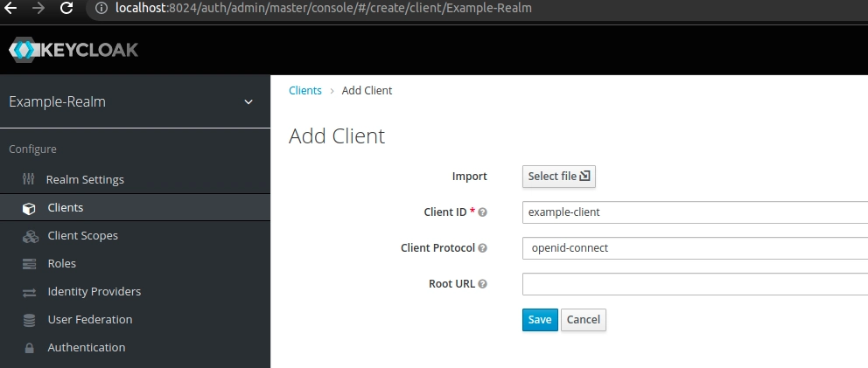Click the Client Protocol field label
Screen dimensions: 868x368
pyautogui.click(x=437, y=248)
